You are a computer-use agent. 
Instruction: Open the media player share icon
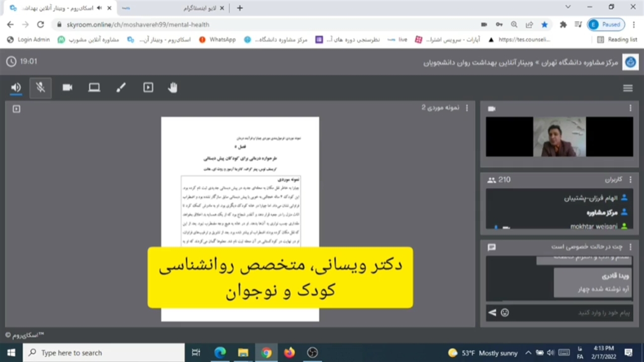tap(148, 88)
